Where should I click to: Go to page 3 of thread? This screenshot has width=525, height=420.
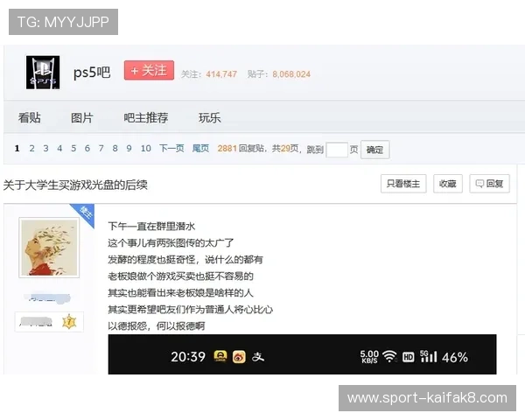[45, 148]
